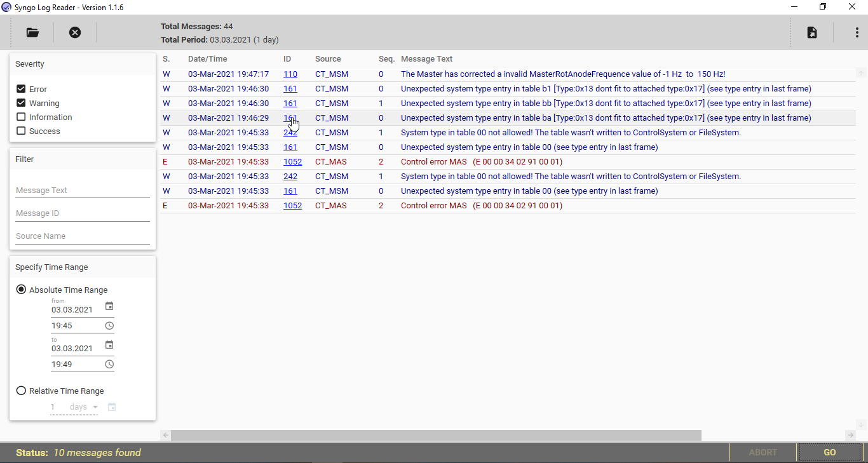Sort by Date/Time column header
This screenshot has width=868, height=463.
coord(207,59)
